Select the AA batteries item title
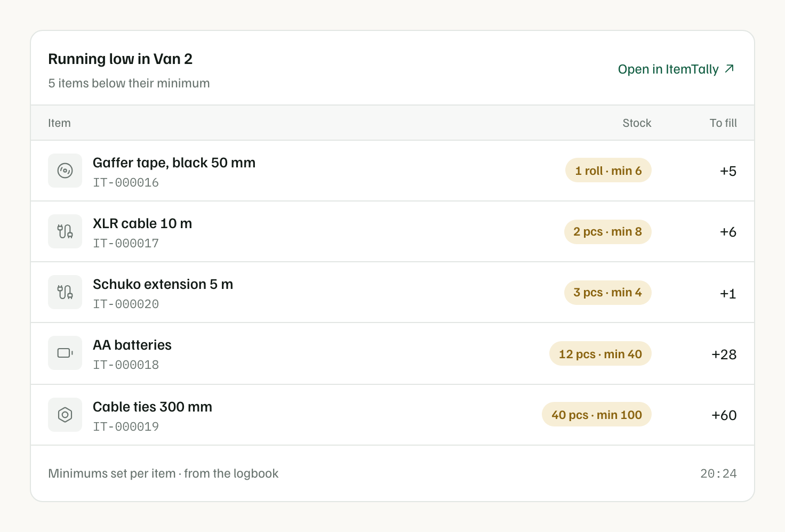Viewport: 785px width, 532px height. (132, 345)
